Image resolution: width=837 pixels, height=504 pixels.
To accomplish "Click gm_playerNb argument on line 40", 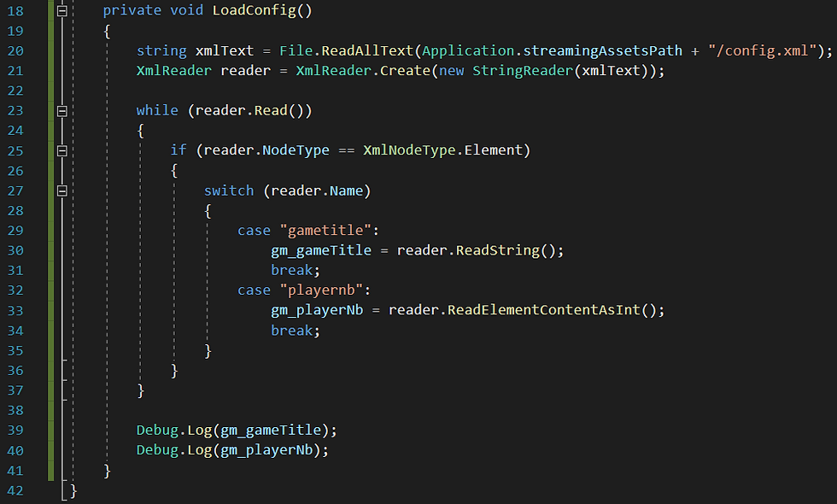I will click(266, 450).
